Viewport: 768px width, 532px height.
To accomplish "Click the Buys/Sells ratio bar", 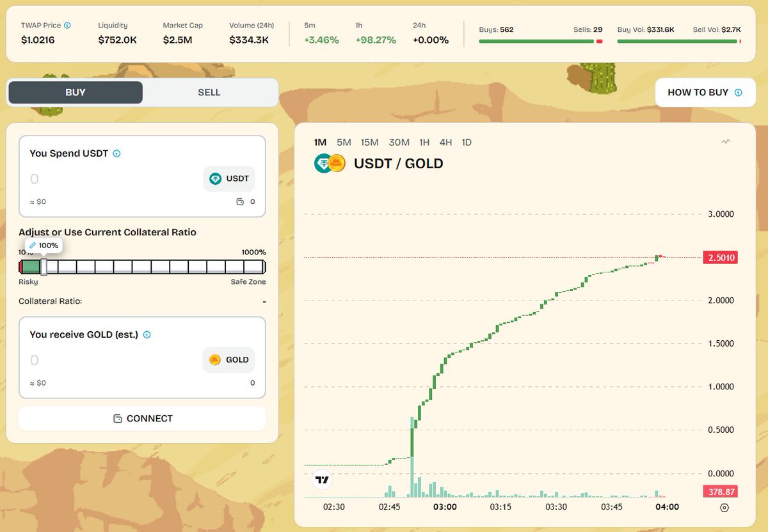I will (x=541, y=42).
